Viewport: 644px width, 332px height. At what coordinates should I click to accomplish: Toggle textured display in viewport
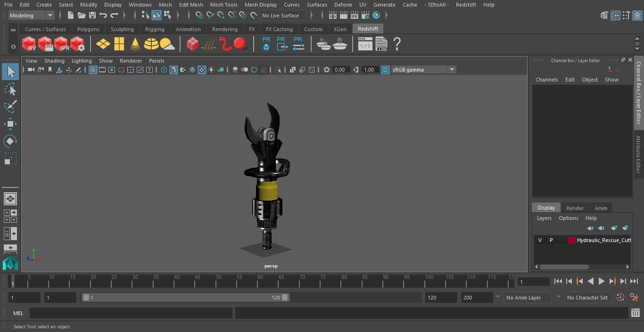tap(202, 70)
